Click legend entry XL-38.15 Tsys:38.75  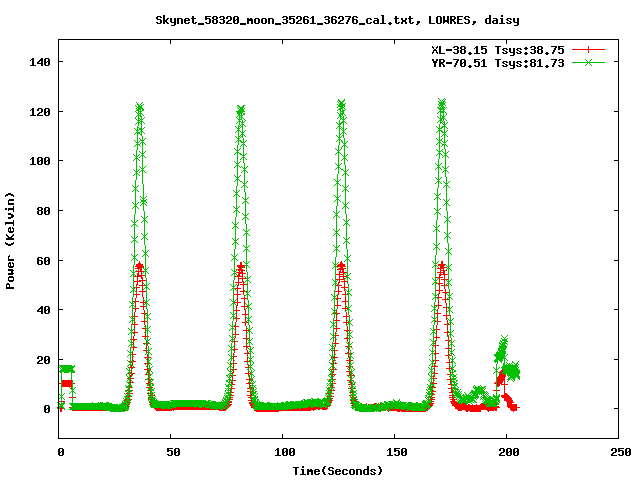[498, 50]
